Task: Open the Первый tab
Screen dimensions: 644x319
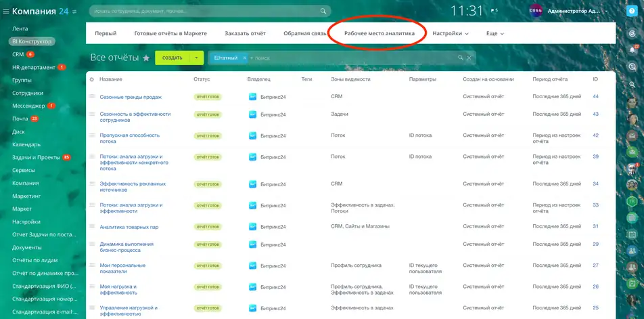Action: [106, 34]
